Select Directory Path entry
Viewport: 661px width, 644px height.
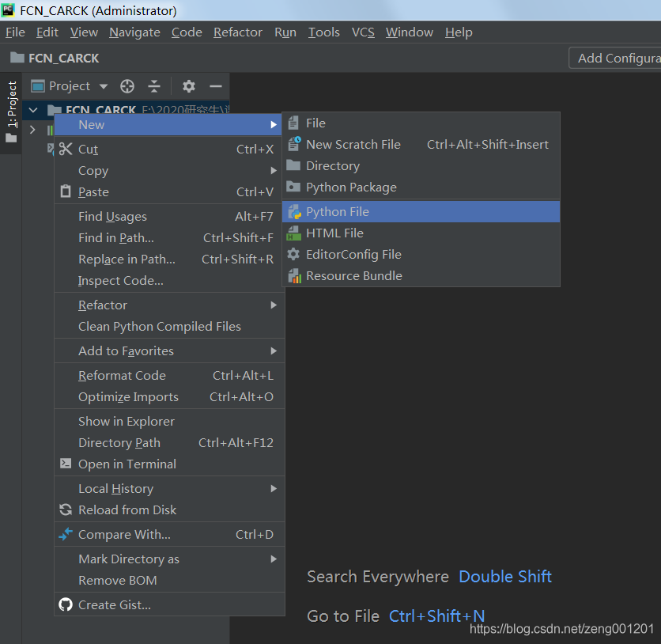point(169,442)
